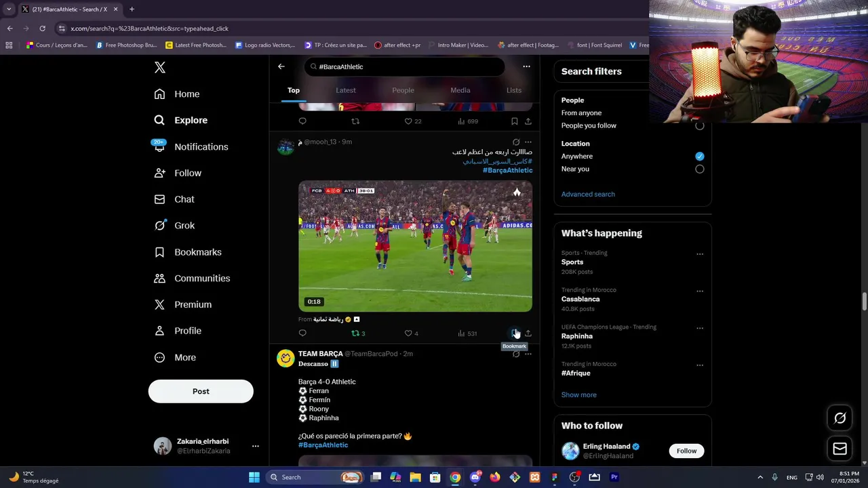Open Windows Start menu

click(x=254, y=477)
